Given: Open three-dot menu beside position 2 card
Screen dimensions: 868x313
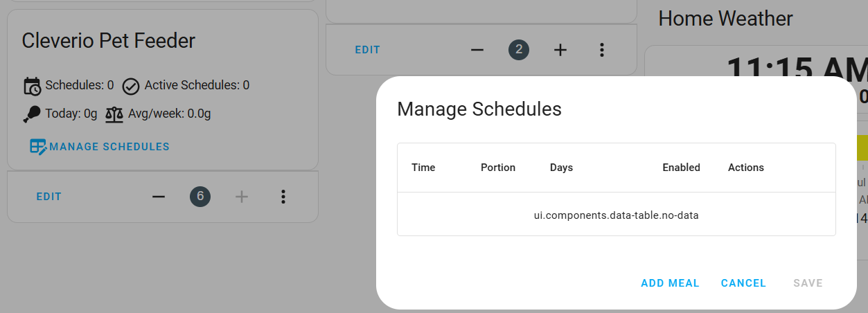Looking at the screenshot, I should (601, 50).
